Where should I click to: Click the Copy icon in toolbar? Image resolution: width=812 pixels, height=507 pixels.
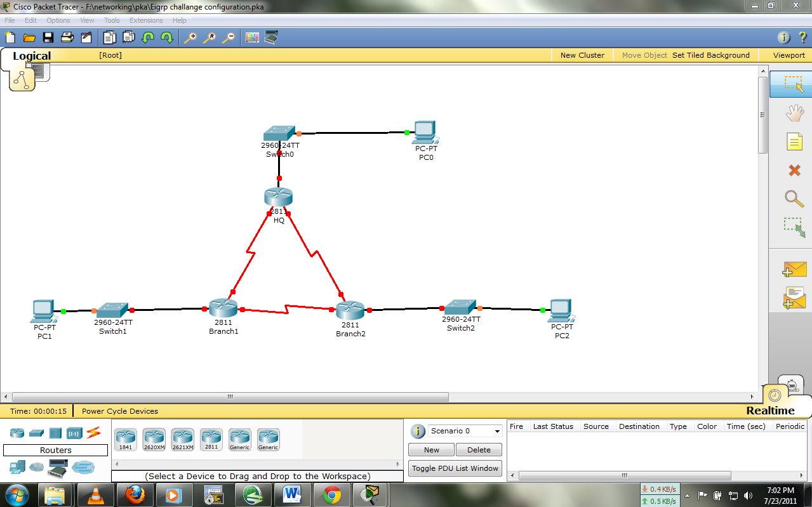pos(109,37)
